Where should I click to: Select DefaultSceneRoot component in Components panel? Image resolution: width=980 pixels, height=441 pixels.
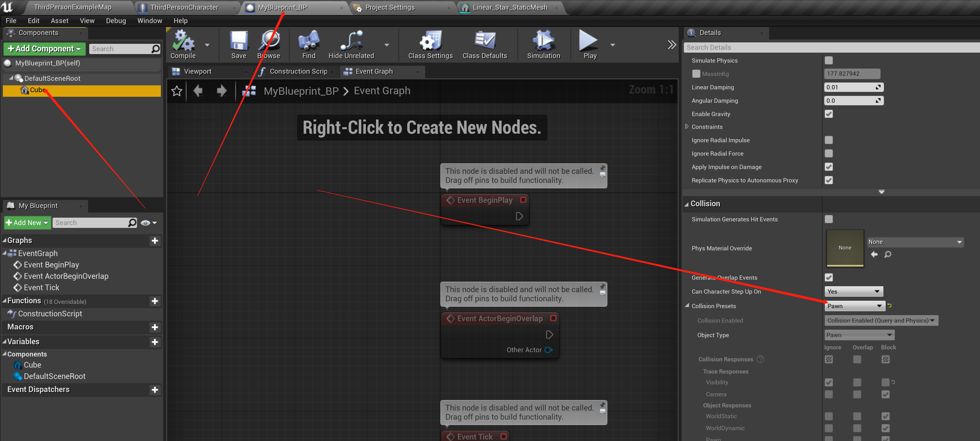[53, 79]
